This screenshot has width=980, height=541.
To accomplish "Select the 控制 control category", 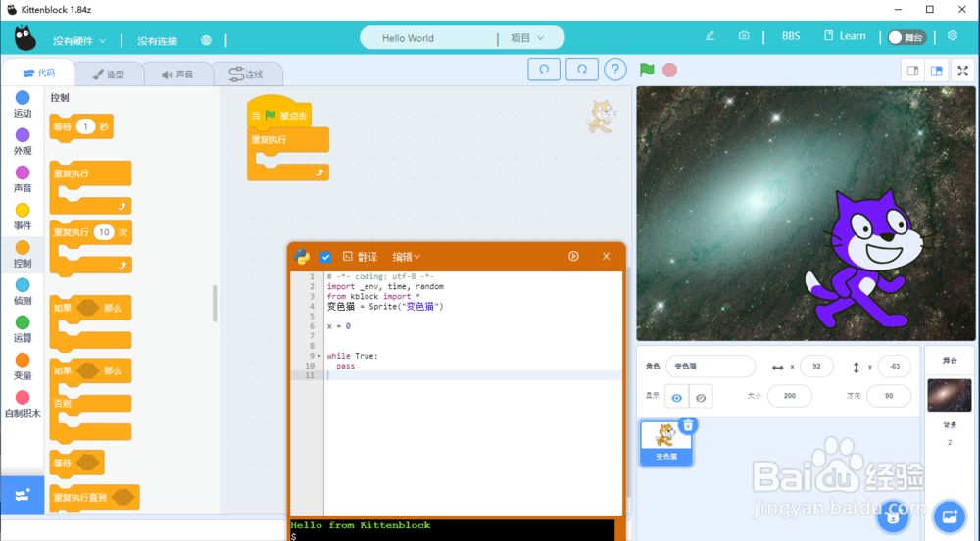I will (x=23, y=254).
